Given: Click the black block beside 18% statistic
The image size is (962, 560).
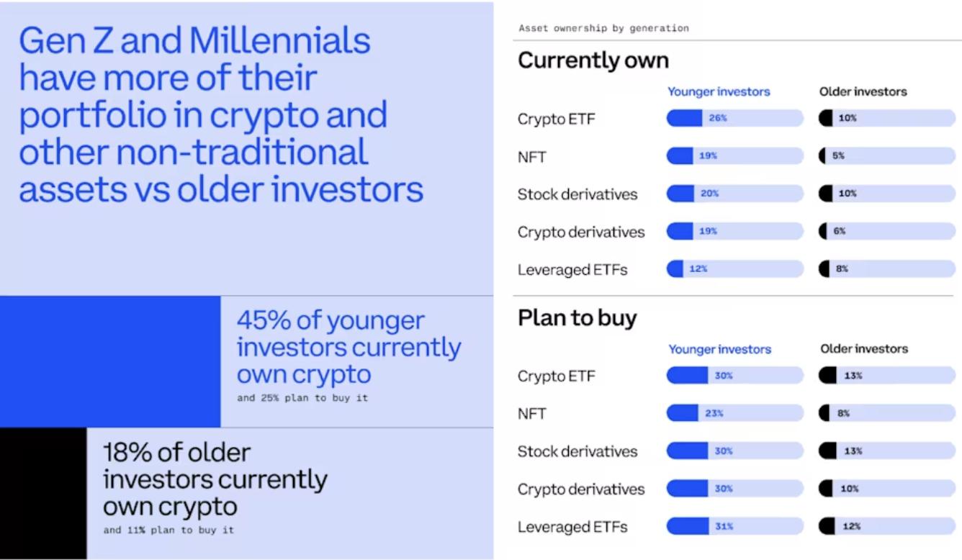Looking at the screenshot, I should 43,494.
